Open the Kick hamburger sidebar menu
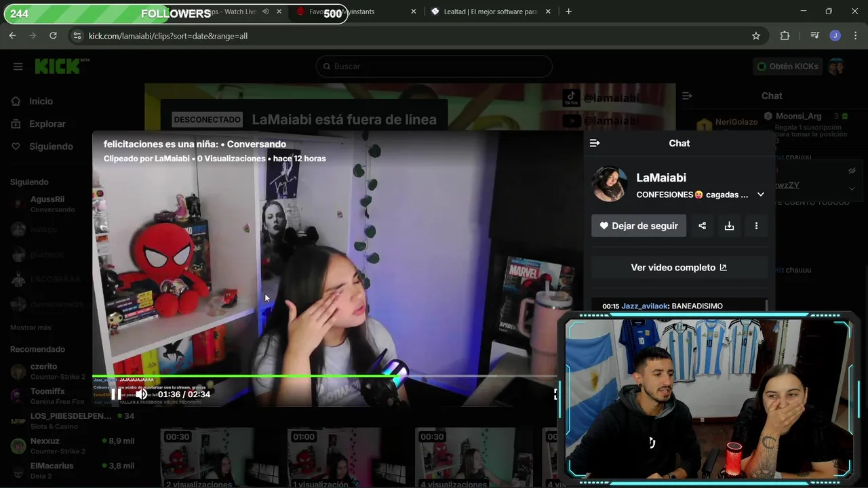This screenshot has width=868, height=488. tap(18, 66)
